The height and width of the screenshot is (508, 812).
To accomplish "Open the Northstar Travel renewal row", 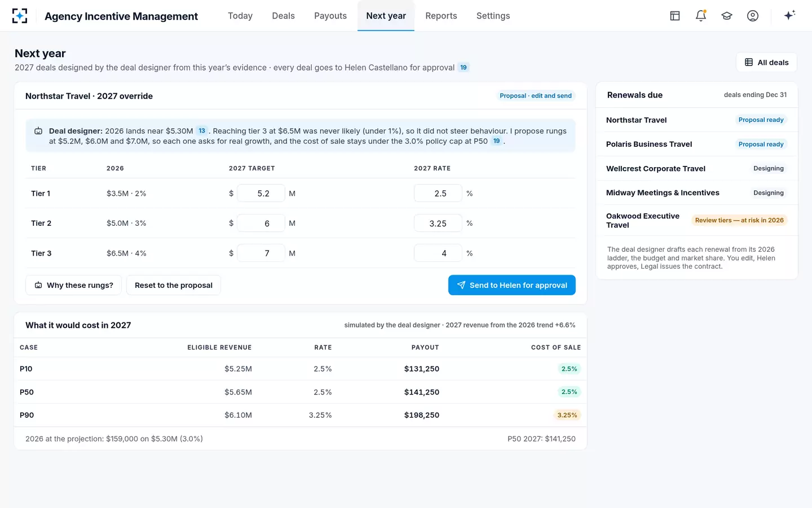I will click(x=696, y=120).
